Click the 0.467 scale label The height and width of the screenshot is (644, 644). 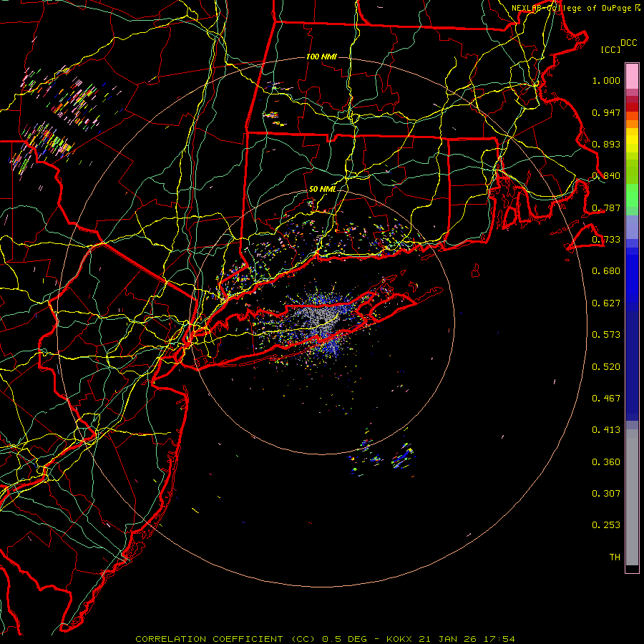606,399
